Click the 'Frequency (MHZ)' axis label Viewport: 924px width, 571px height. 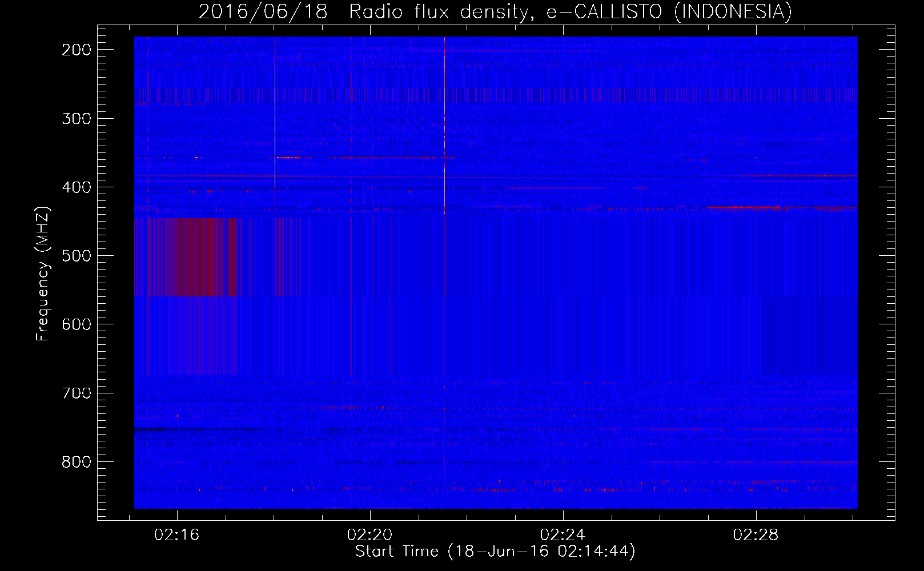(43, 274)
